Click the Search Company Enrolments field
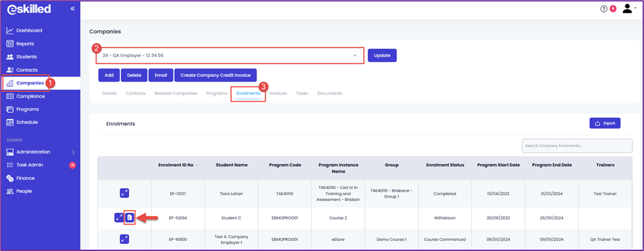Image resolution: width=644 pixels, height=251 pixels. point(577,146)
